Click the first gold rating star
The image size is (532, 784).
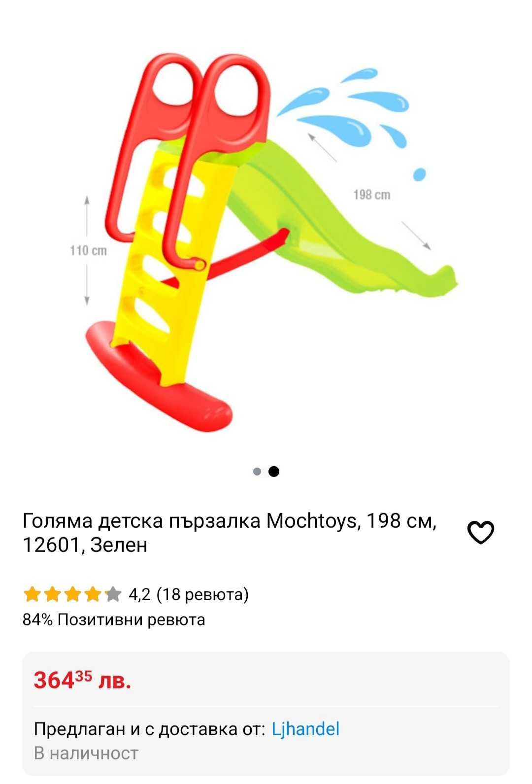(x=32, y=594)
